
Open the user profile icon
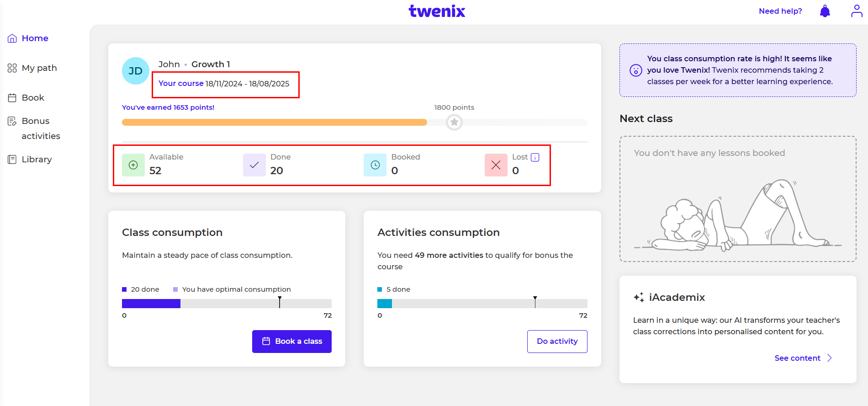click(x=857, y=11)
